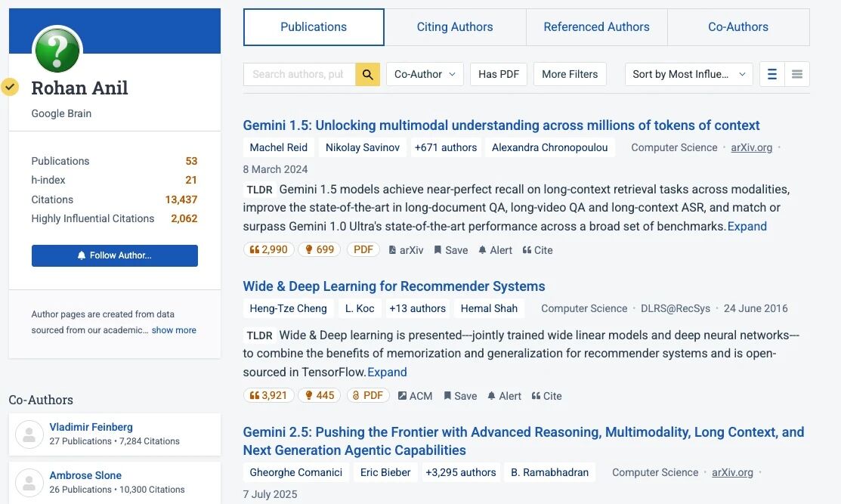The height and width of the screenshot is (504, 841).
Task: Click the yellow search magnifier button
Action: [367, 74]
